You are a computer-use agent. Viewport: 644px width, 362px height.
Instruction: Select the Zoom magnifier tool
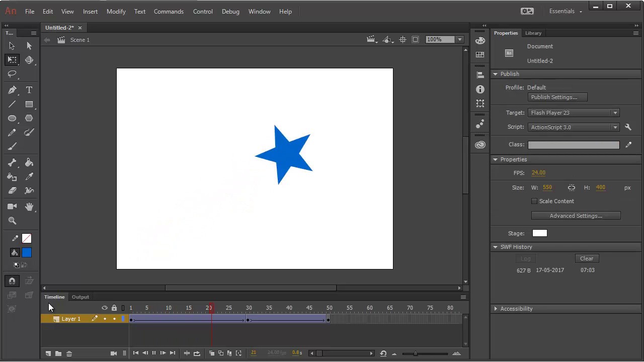(x=12, y=221)
